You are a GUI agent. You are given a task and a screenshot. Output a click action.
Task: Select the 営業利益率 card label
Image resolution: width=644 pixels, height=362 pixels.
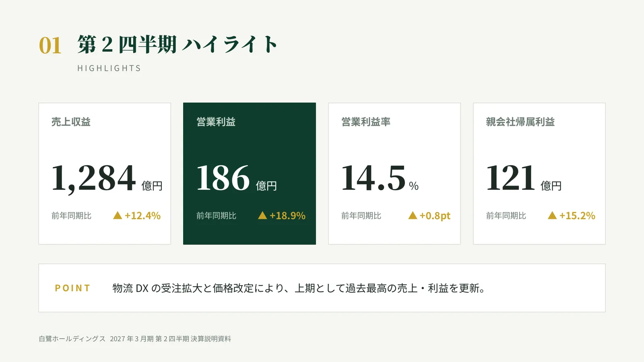tap(366, 122)
